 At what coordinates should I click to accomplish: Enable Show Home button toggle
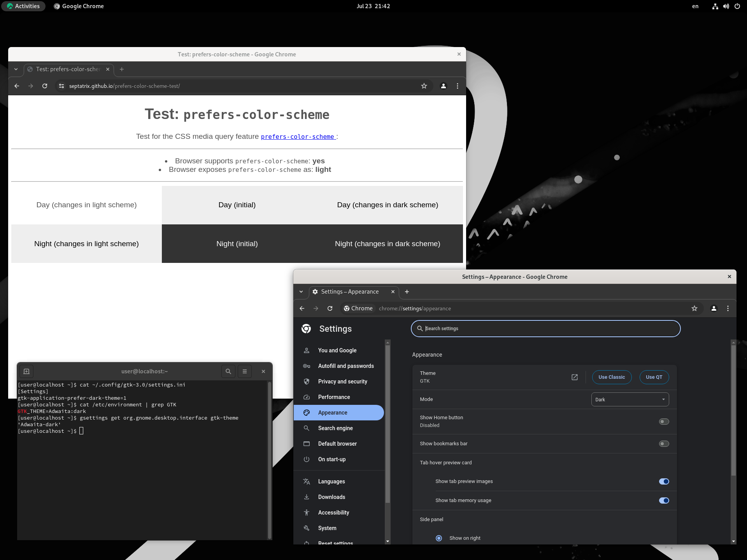[664, 422]
